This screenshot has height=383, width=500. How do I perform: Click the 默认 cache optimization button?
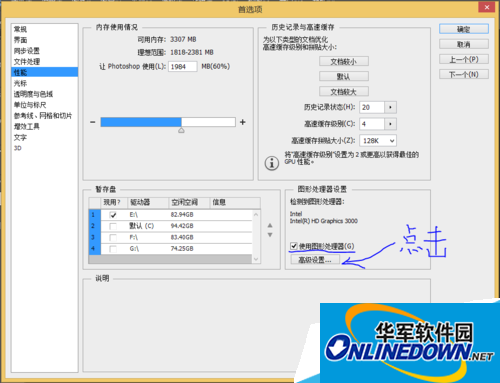344,76
